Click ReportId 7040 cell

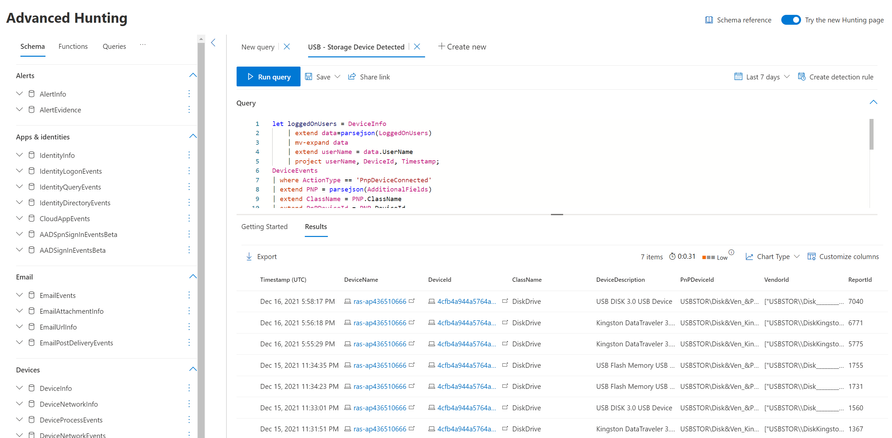tap(856, 301)
